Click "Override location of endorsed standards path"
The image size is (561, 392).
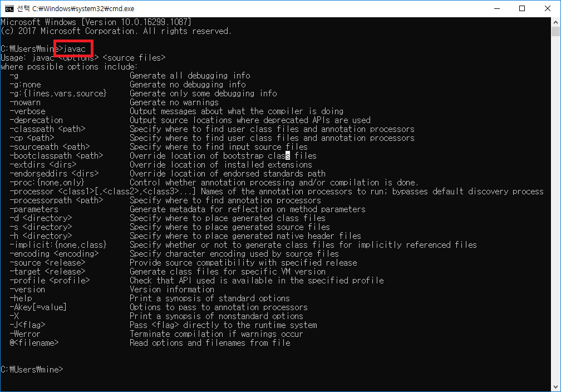228,174
